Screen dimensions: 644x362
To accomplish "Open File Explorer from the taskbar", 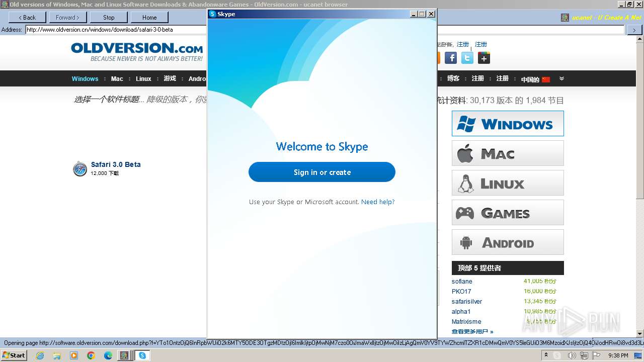I will (57, 355).
